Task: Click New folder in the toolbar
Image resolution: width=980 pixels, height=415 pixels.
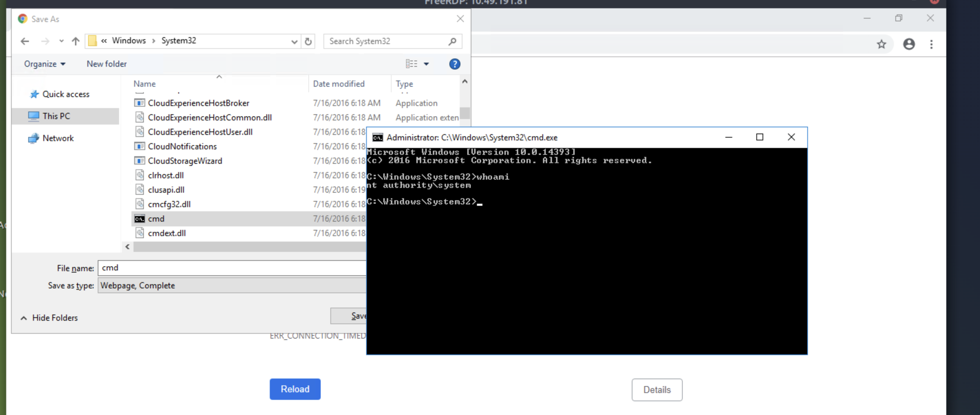Action: [107, 64]
